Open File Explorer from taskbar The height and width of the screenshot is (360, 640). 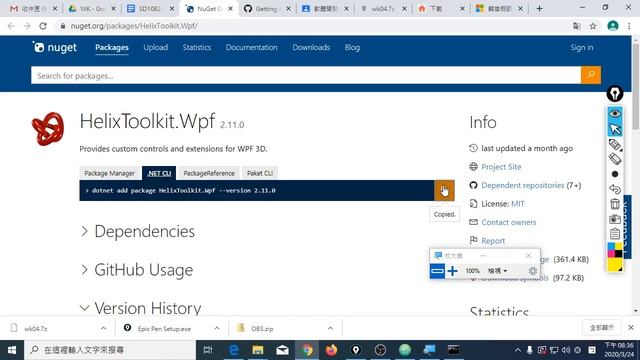click(x=258, y=350)
